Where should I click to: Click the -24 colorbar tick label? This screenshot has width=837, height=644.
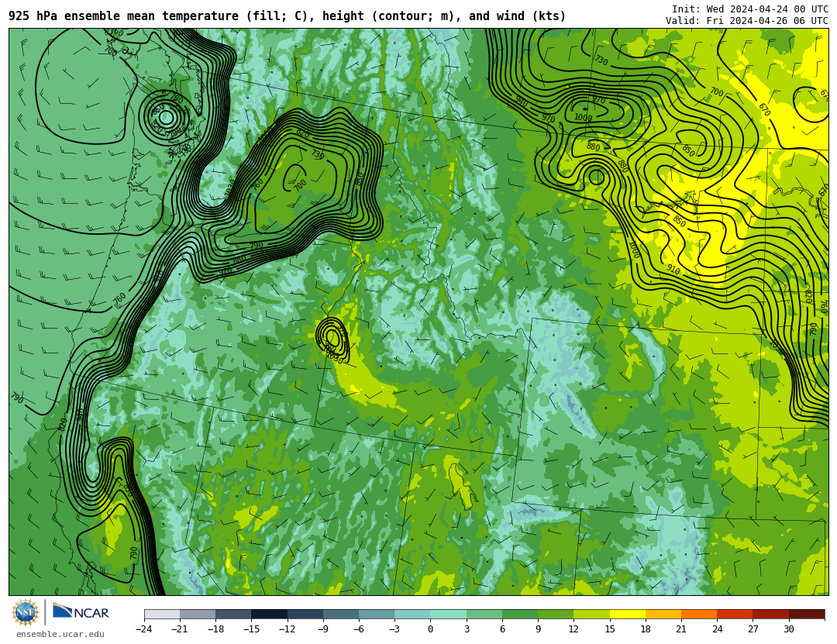(x=144, y=629)
